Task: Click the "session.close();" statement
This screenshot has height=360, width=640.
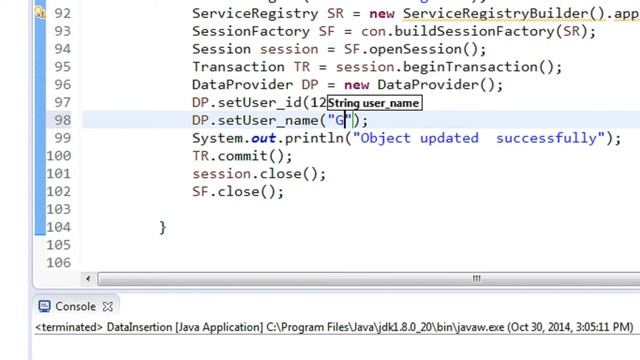Action: (259, 174)
